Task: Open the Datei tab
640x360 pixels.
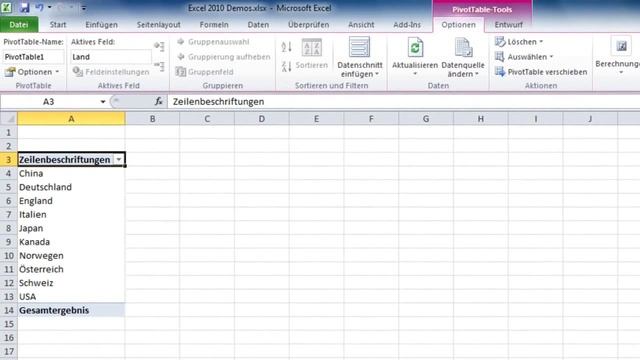Action: [x=19, y=24]
